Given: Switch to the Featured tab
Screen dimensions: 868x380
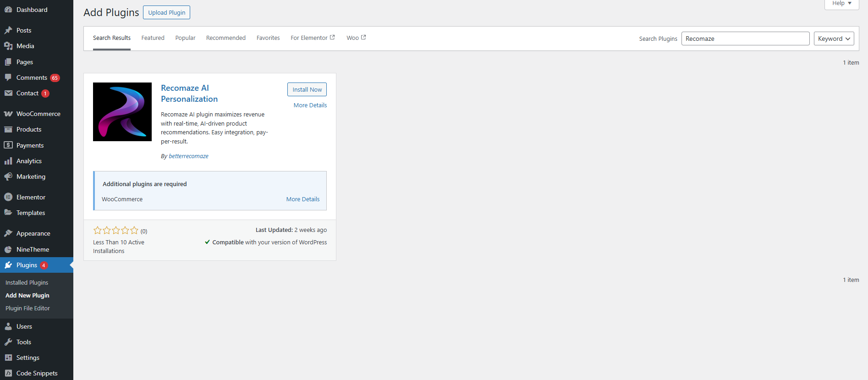Looking at the screenshot, I should coord(153,38).
